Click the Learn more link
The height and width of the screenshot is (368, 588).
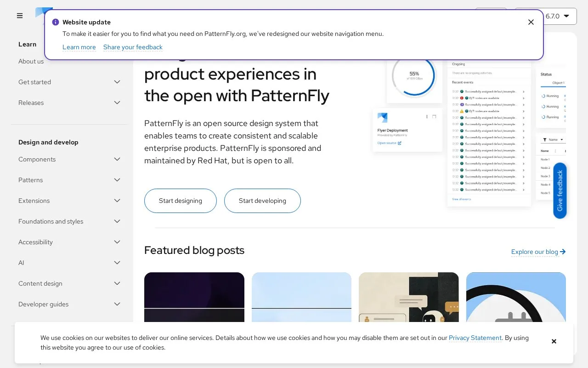tap(79, 47)
